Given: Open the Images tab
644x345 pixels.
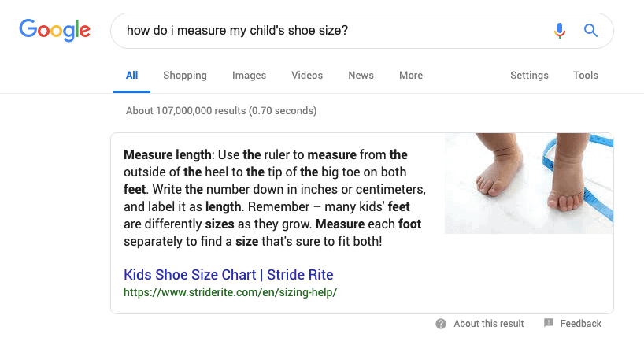Looking at the screenshot, I should click(x=249, y=76).
